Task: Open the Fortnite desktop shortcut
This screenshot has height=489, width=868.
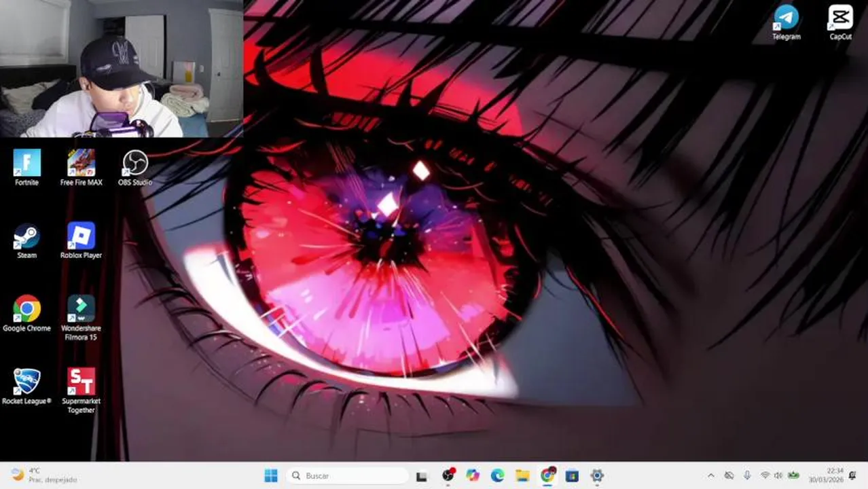Action: tap(27, 167)
